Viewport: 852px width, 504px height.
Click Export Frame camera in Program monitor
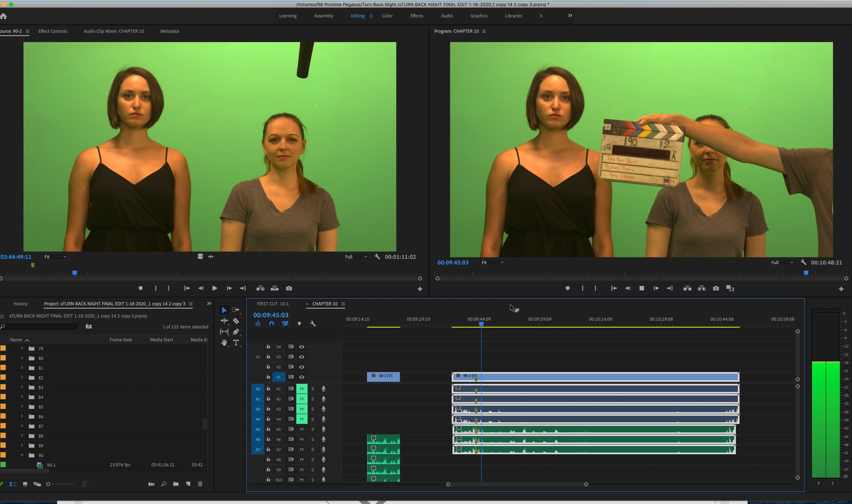716,288
